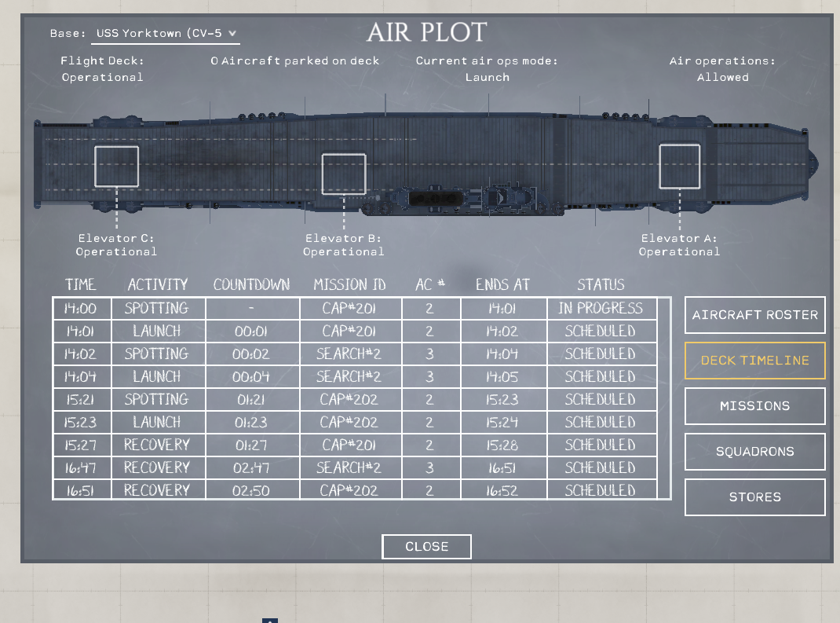Image resolution: width=840 pixels, height=623 pixels.
Task: Click the COUNTDOWN column header
Action: [x=252, y=284]
